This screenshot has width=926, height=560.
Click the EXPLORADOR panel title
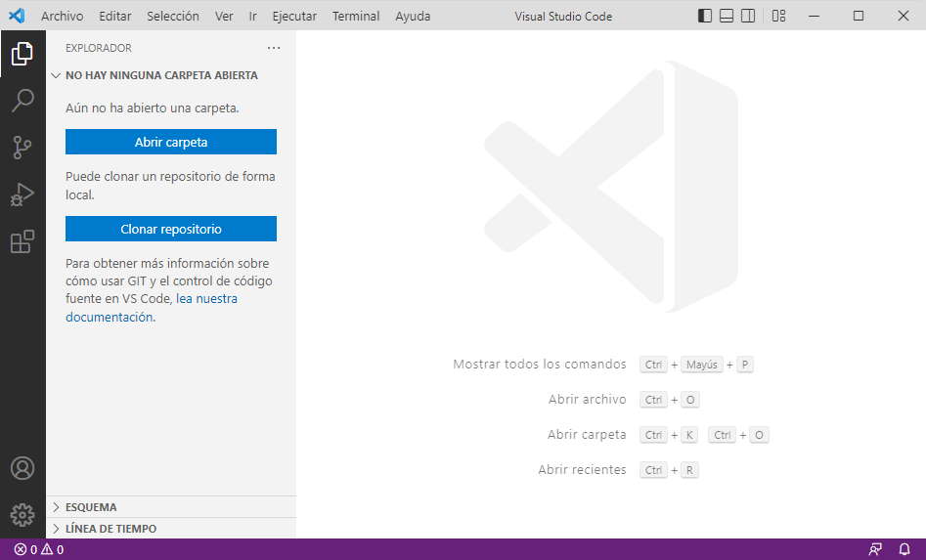(x=99, y=48)
